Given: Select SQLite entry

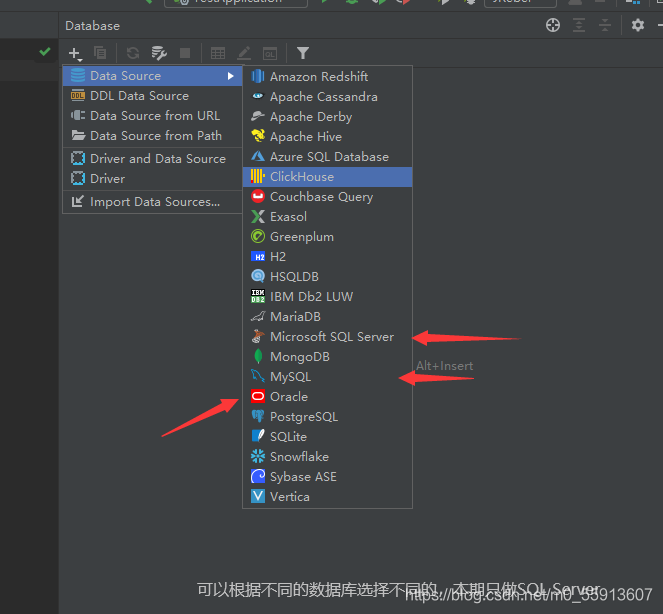Looking at the screenshot, I should pyautogui.click(x=328, y=437).
